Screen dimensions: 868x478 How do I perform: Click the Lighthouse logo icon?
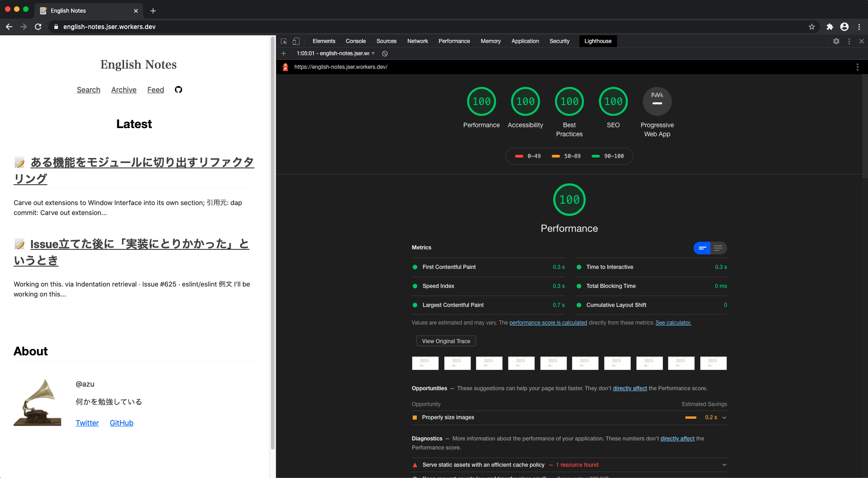click(x=285, y=67)
